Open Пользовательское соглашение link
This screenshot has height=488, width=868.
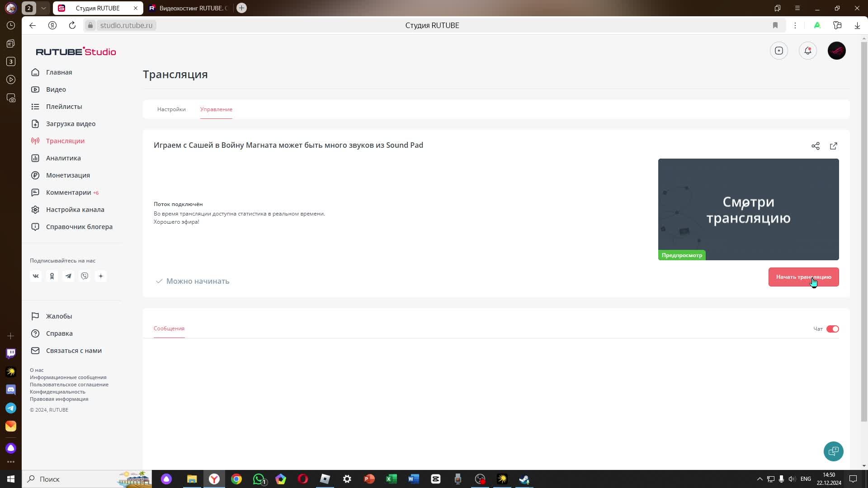click(x=69, y=385)
